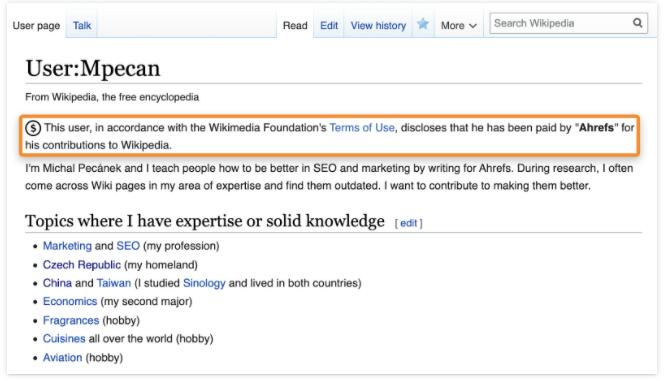Open the Aviation link
Image resolution: width=665 pixels, height=381 pixels.
coord(62,358)
